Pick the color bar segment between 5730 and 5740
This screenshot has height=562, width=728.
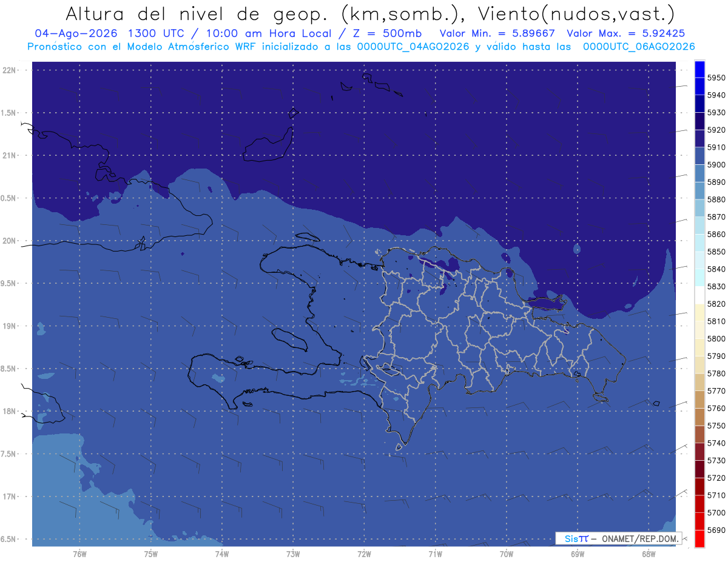click(x=699, y=452)
